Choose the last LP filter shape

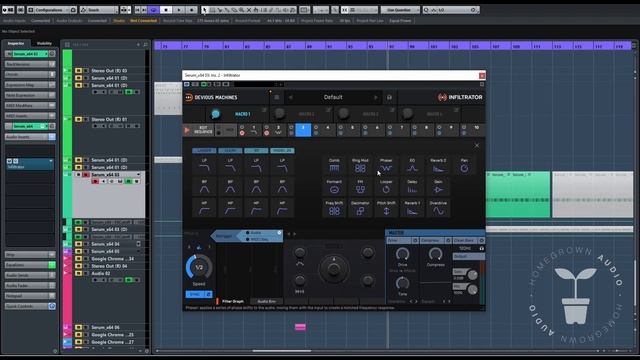282,166
